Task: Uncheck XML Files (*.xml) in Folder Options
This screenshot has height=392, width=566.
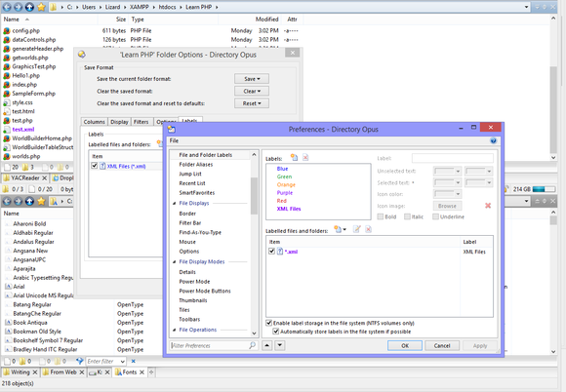Action: click(x=95, y=166)
